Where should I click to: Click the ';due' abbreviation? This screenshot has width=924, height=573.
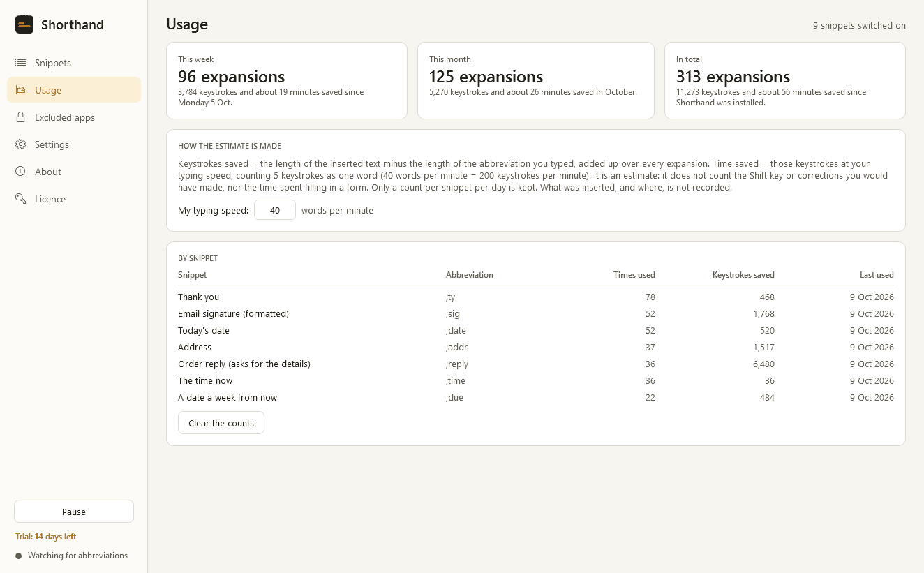pos(455,398)
